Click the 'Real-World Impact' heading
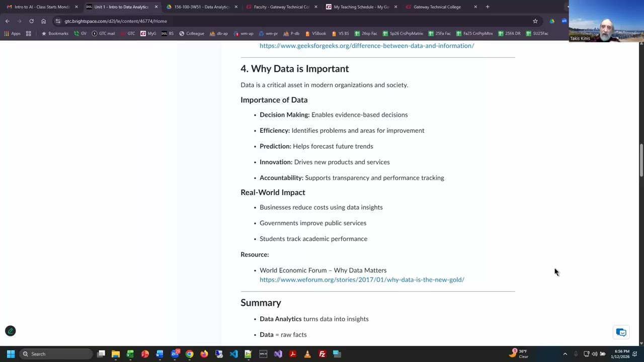Viewport: 644px width, 362px height. tap(273, 193)
